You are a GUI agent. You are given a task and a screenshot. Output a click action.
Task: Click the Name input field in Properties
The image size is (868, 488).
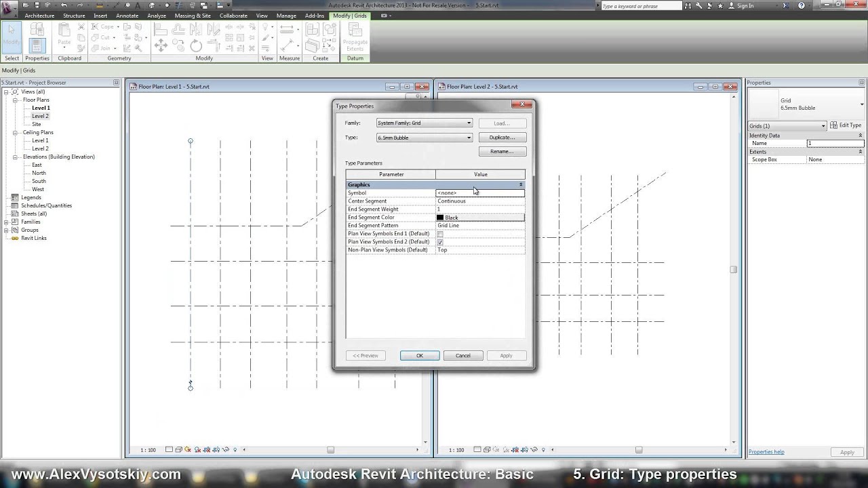click(x=835, y=144)
